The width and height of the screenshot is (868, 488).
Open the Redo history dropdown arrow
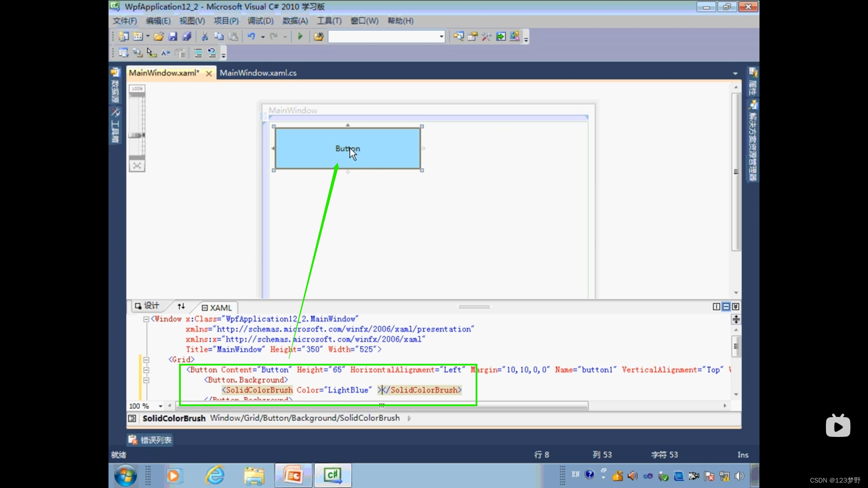tap(285, 37)
